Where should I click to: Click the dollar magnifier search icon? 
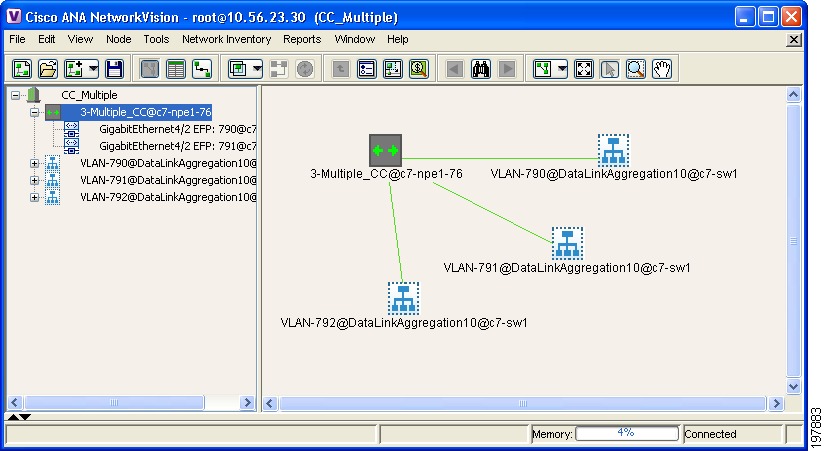point(419,69)
